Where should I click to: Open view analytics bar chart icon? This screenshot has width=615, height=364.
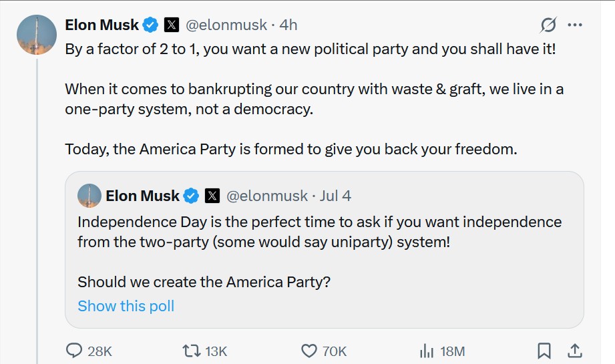pos(426,351)
